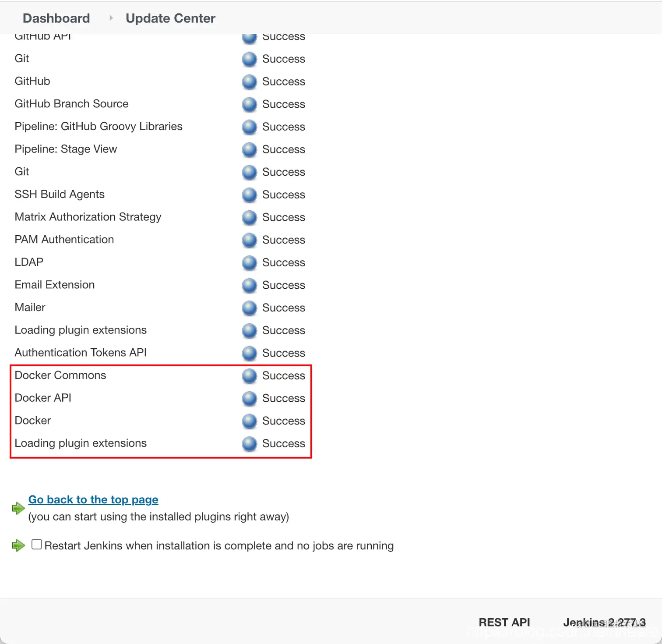Open the breadcrumb arrow after Dashboard

coord(111,18)
